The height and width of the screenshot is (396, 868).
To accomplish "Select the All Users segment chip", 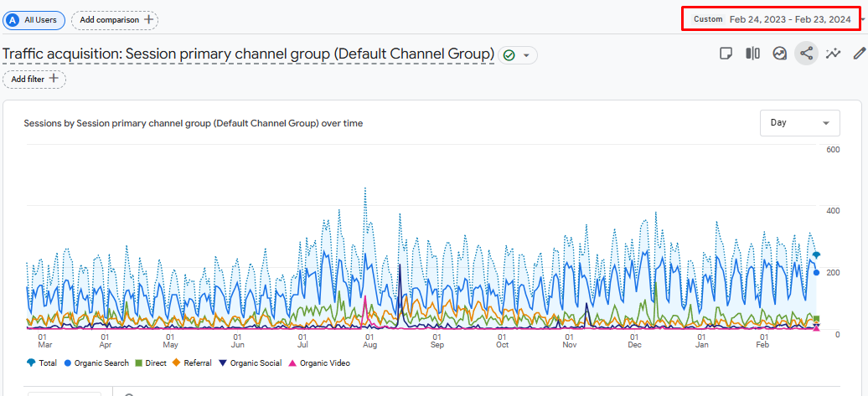I will coord(34,19).
